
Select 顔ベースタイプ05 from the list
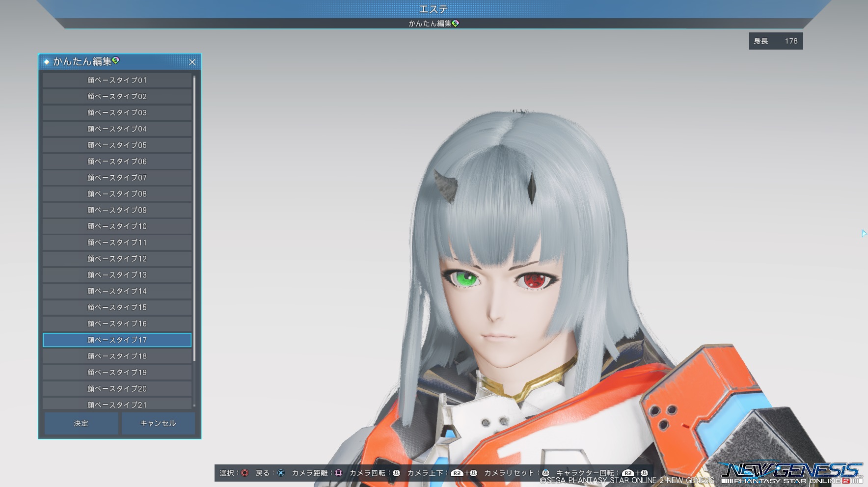coord(117,145)
